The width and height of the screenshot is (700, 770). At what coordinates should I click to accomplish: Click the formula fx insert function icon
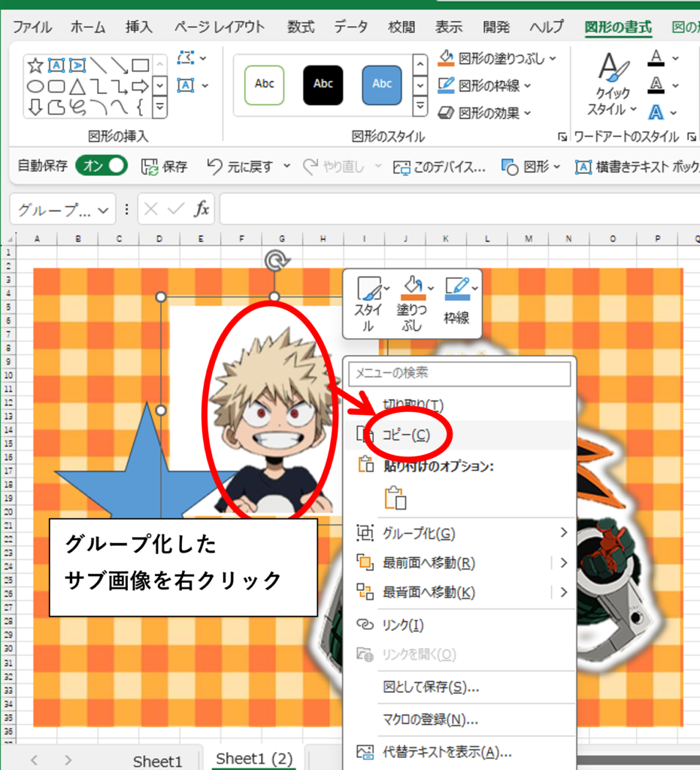[x=202, y=209]
